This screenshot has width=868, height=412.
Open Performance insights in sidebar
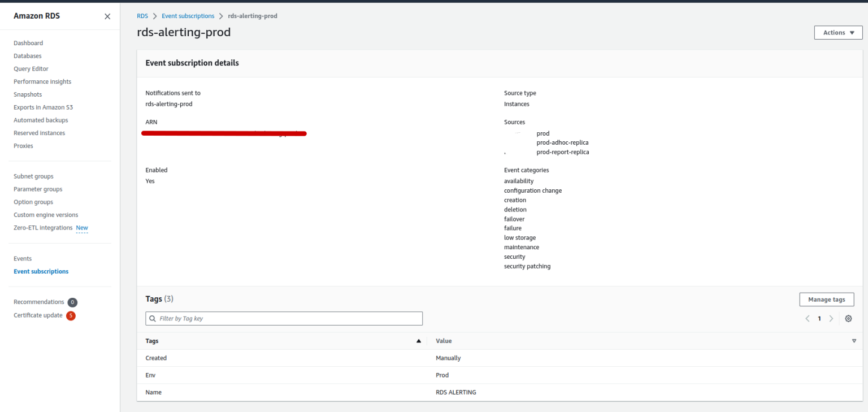click(42, 82)
